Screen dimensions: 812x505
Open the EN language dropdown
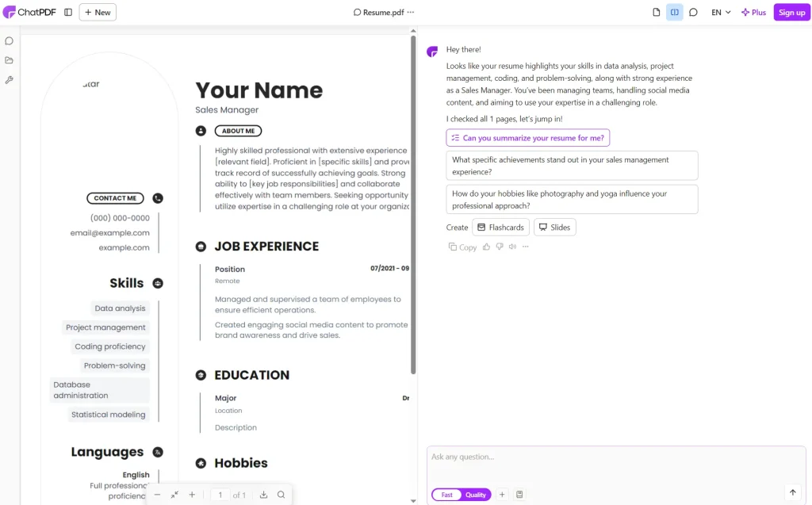click(x=721, y=12)
